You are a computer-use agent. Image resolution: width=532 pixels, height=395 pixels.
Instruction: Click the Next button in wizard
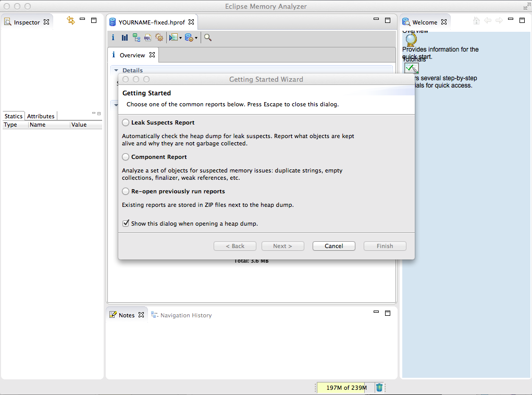pyautogui.click(x=282, y=246)
